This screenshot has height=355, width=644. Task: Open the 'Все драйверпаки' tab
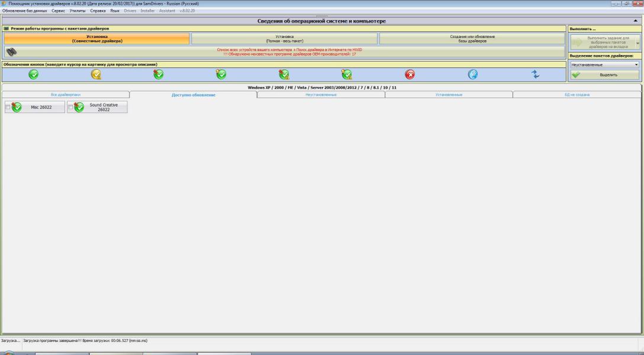[x=66, y=95]
